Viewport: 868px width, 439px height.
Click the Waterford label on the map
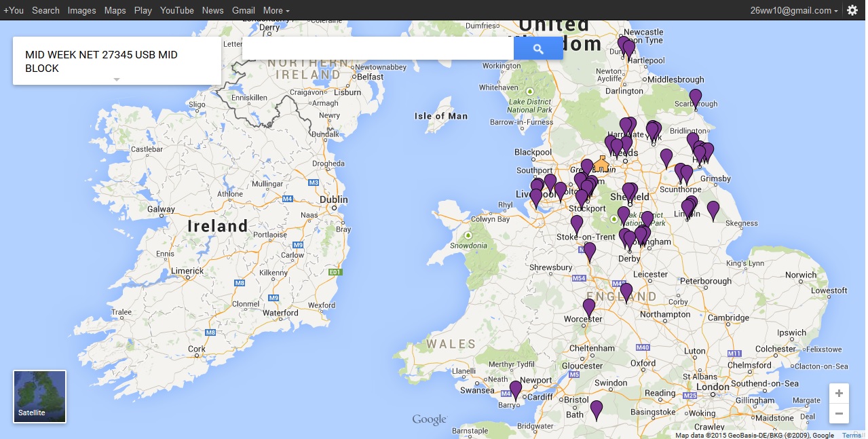click(x=280, y=313)
